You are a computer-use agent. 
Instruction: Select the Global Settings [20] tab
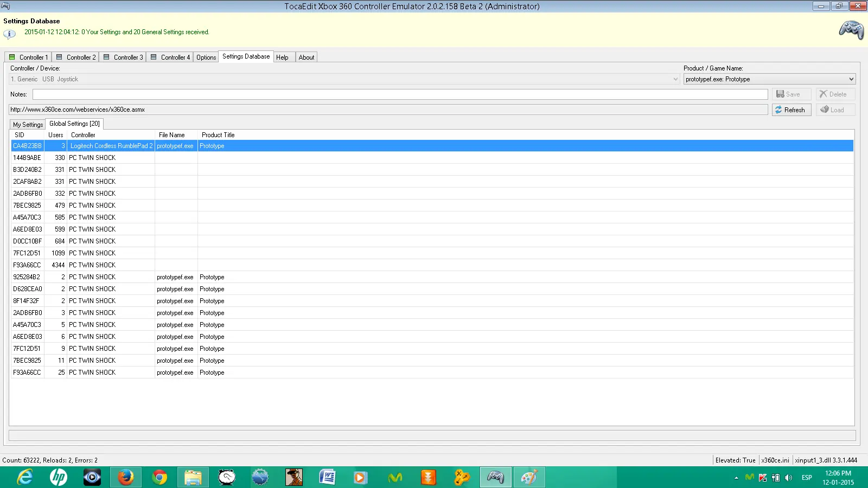pyautogui.click(x=74, y=124)
